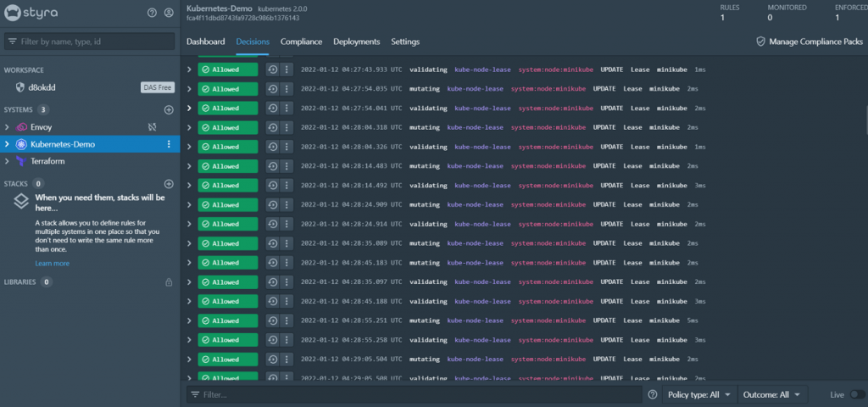
Task: Switch to the Deployments tab
Action: [x=357, y=42]
